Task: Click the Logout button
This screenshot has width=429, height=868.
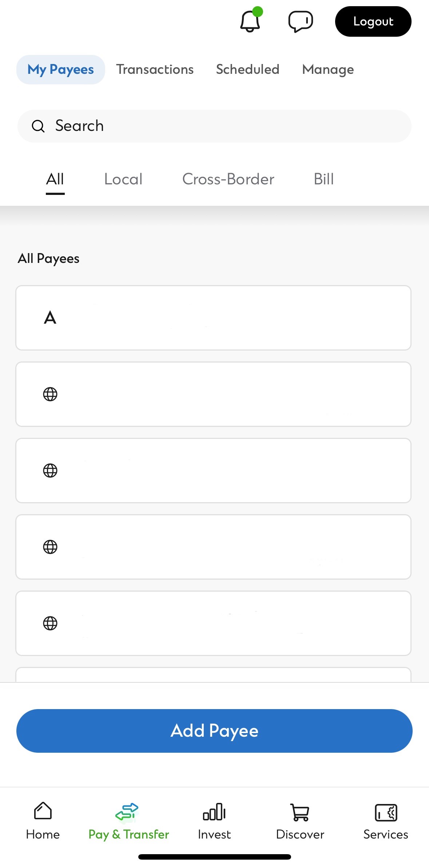Action: pos(373,21)
